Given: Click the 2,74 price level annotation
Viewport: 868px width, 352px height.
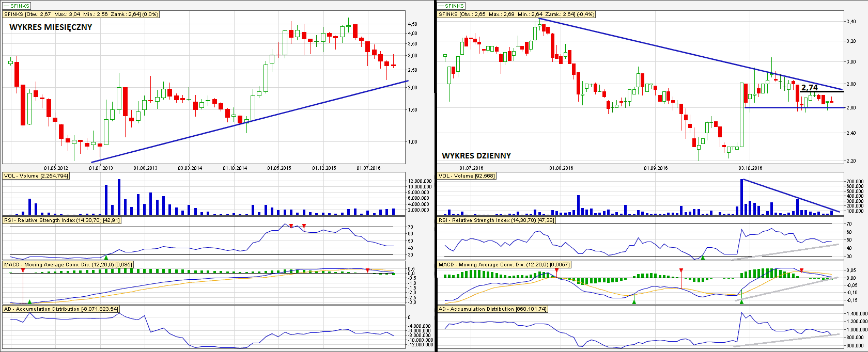Looking at the screenshot, I should 810,88.
